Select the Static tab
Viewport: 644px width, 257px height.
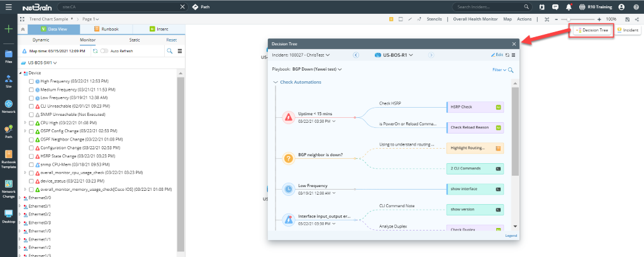pyautogui.click(x=135, y=40)
